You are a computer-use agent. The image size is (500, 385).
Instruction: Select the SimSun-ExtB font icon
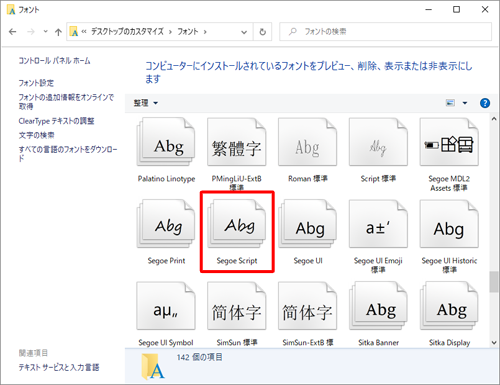pyautogui.click(x=307, y=306)
